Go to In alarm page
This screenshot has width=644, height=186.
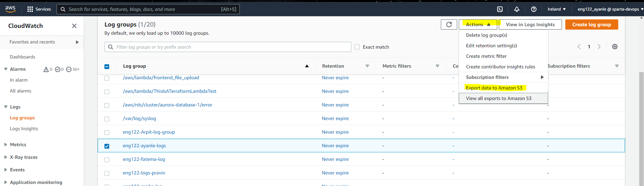click(19, 80)
